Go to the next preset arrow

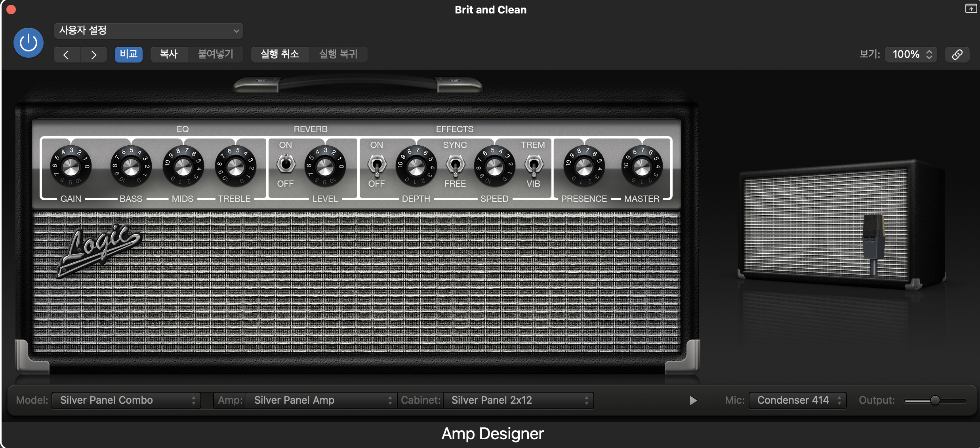pos(93,55)
